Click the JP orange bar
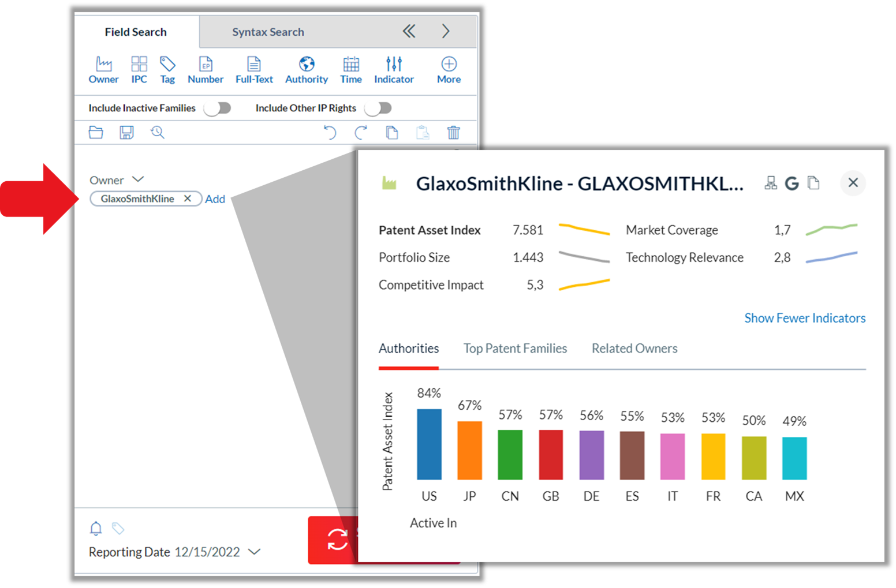 click(469, 450)
